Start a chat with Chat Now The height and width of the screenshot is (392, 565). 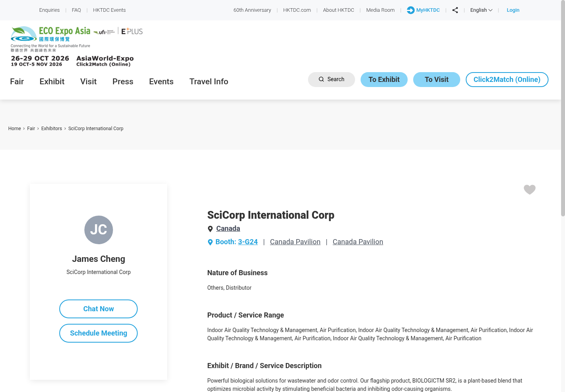tap(98, 309)
